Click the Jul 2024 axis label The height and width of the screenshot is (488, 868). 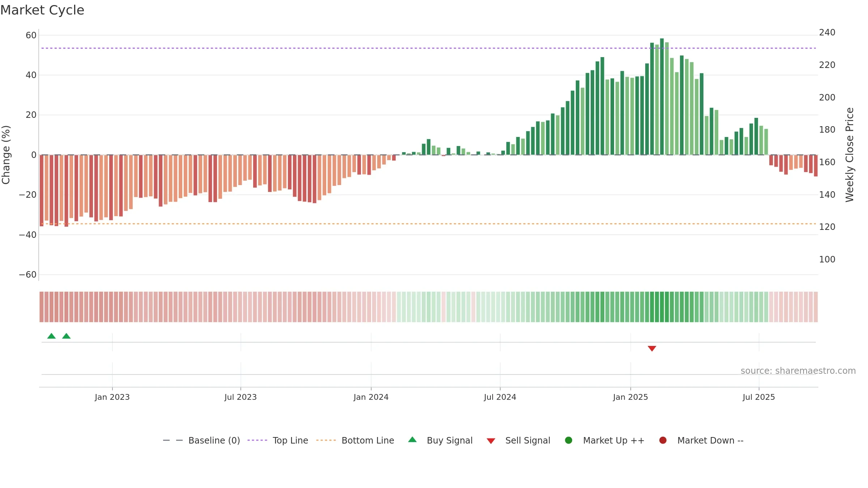pos(500,397)
